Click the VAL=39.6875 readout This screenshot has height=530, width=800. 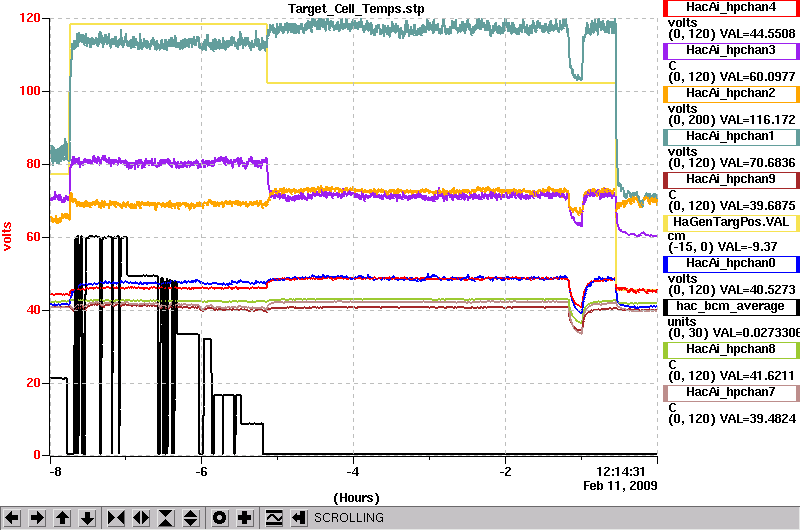[757, 206]
